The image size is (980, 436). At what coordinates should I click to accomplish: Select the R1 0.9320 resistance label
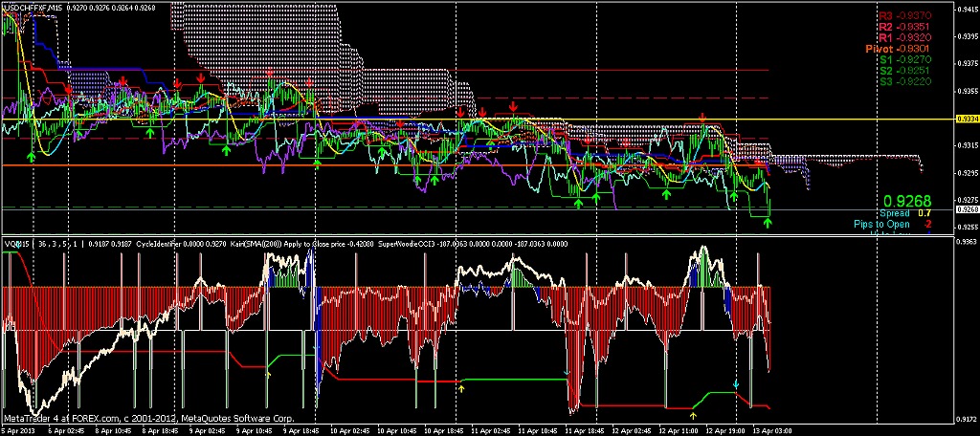(x=902, y=37)
